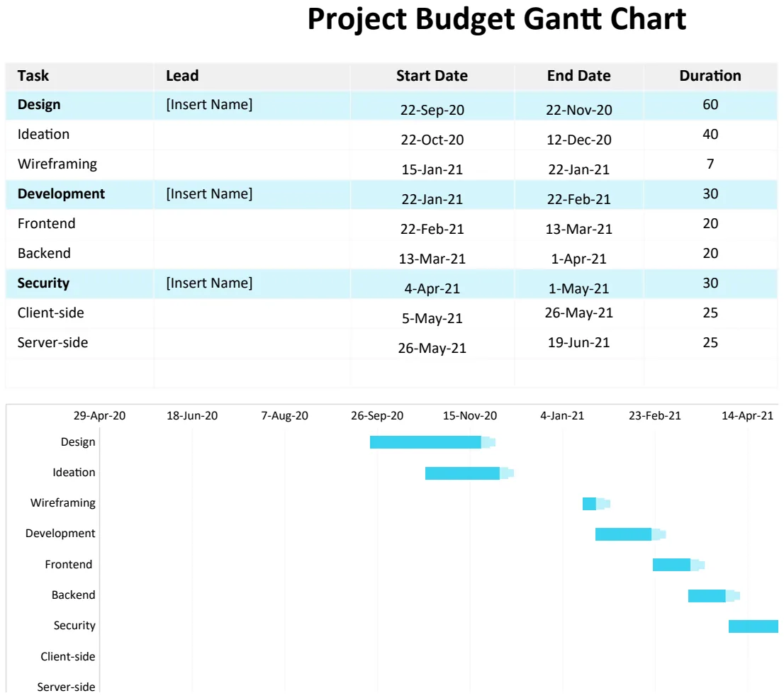Click the Ideation task cell
Screen dimensions: 784x698
43,134
